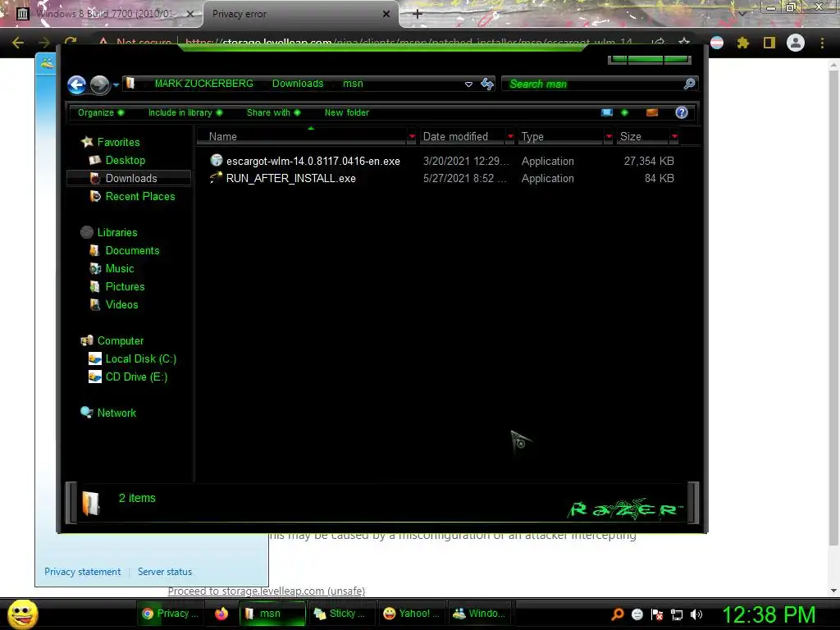Open the Documents library

pos(132,251)
